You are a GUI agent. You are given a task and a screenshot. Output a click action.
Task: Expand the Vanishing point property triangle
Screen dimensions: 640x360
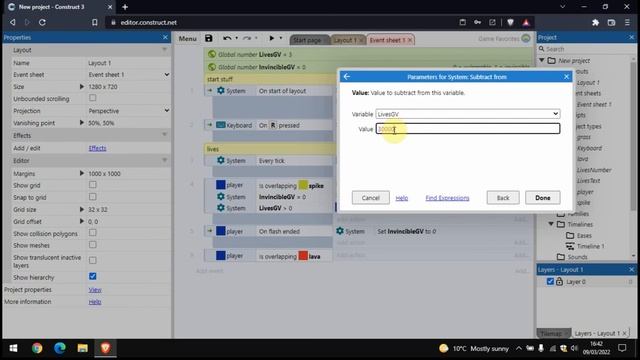(82, 122)
